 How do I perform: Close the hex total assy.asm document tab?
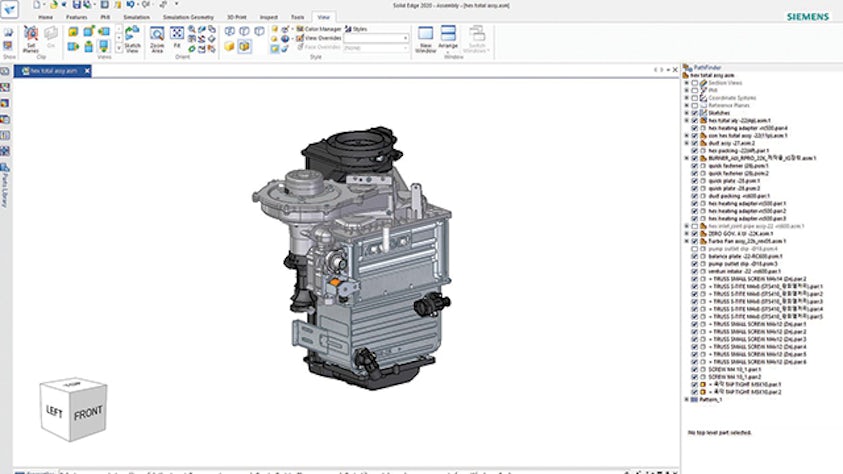87,71
